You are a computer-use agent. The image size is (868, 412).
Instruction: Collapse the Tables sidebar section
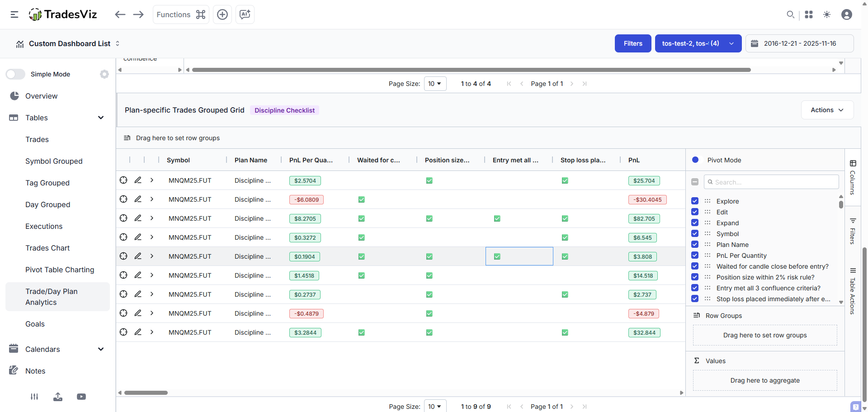(x=101, y=118)
